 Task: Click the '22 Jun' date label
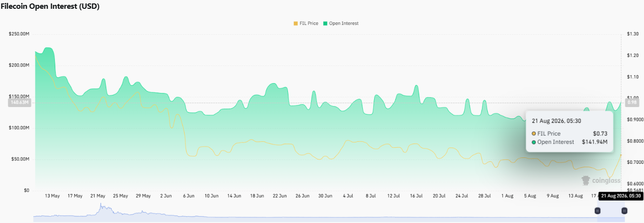tap(280, 196)
